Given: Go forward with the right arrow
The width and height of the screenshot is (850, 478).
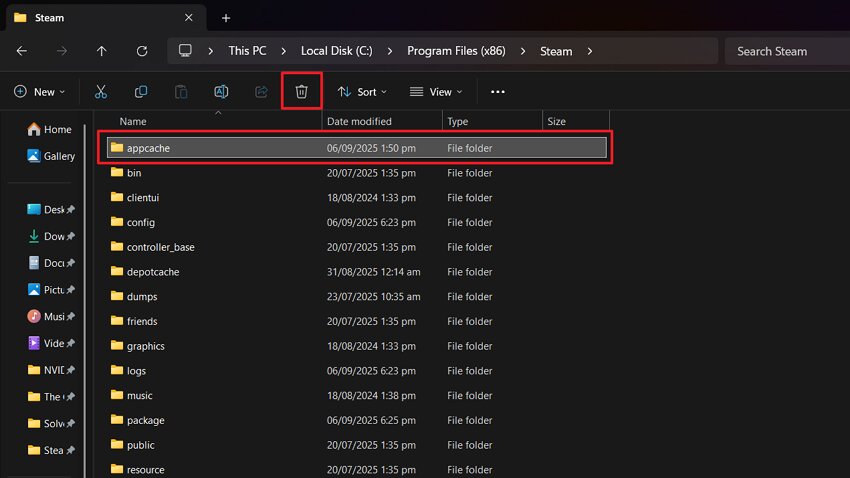Looking at the screenshot, I should point(62,51).
